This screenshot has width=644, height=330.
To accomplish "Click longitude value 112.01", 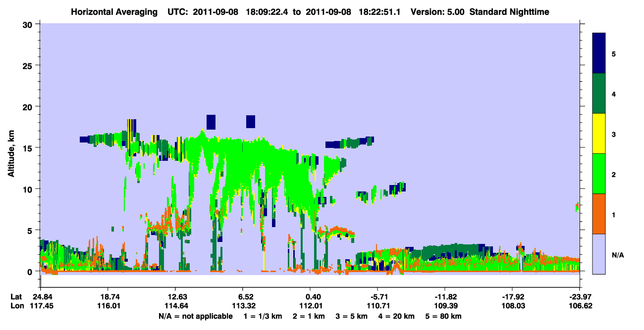I will 310,306.
